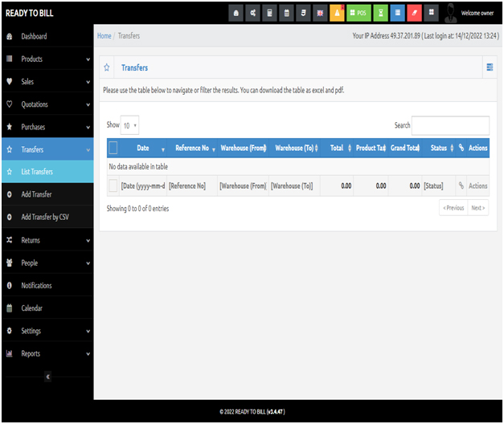Sort table by Date column
This screenshot has height=424, width=504.
tap(143, 148)
